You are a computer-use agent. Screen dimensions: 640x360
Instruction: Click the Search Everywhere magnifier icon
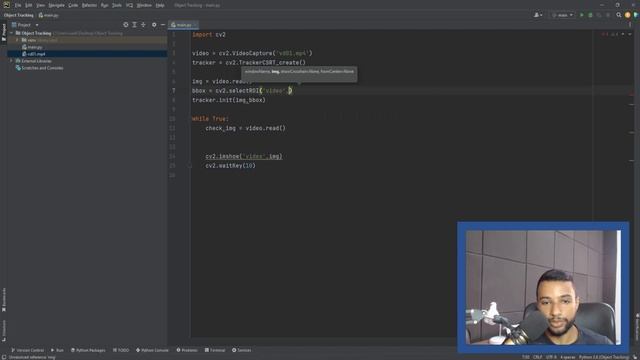point(619,15)
